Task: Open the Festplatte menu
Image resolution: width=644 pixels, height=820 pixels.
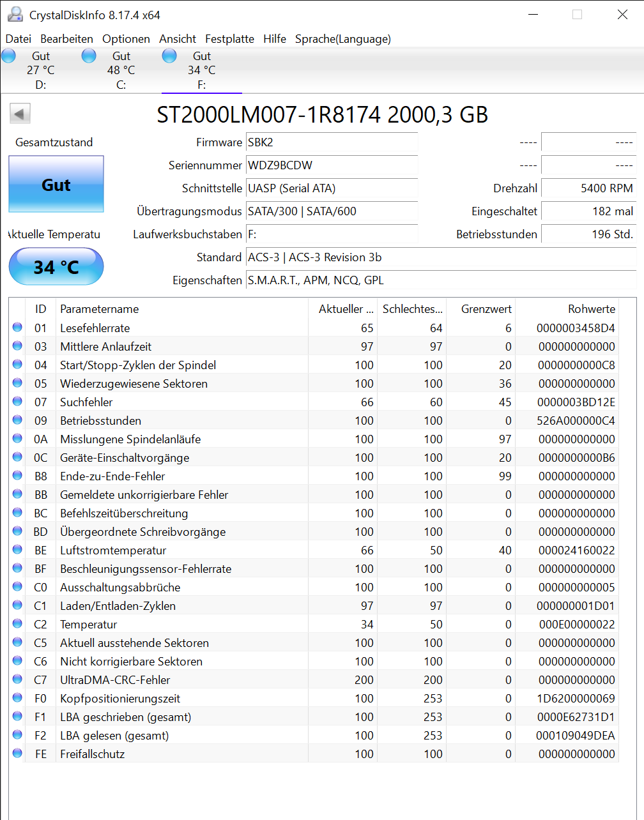Action: point(229,39)
